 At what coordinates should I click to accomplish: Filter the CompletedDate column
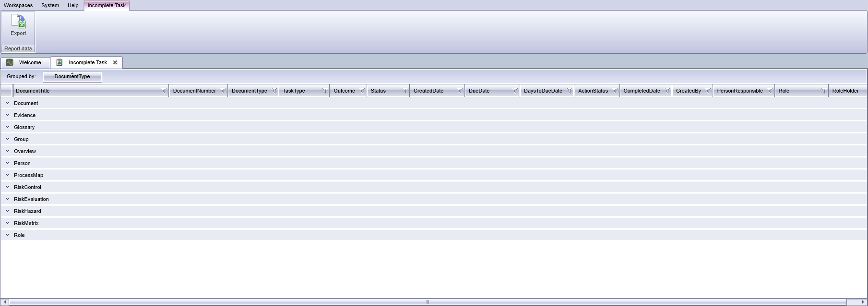click(667, 91)
